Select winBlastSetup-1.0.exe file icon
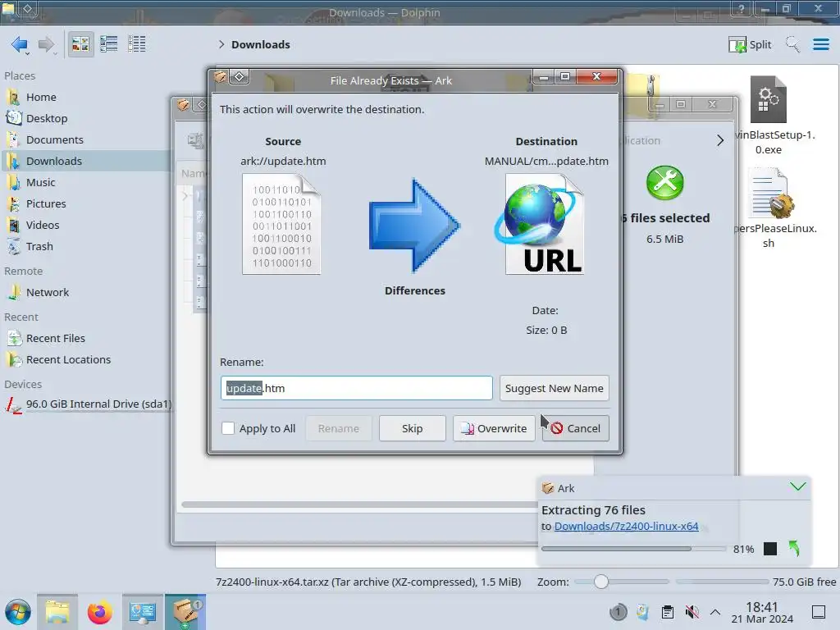This screenshot has width=840, height=630. coord(768,99)
